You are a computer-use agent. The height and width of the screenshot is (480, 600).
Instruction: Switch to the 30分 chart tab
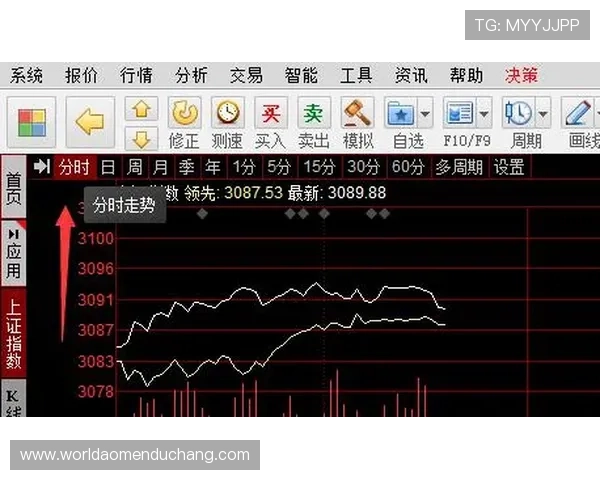363,167
